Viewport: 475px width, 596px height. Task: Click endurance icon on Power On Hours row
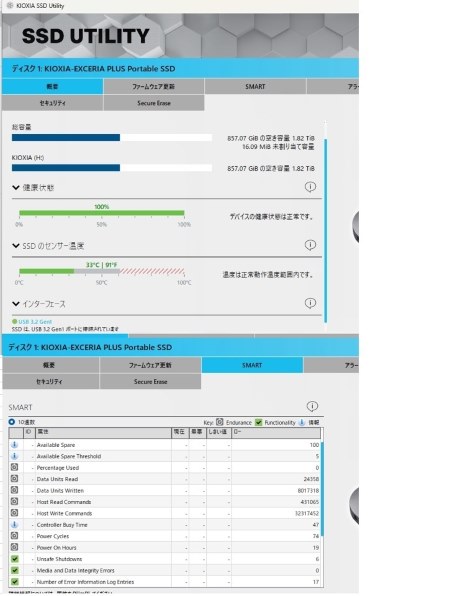point(14,547)
